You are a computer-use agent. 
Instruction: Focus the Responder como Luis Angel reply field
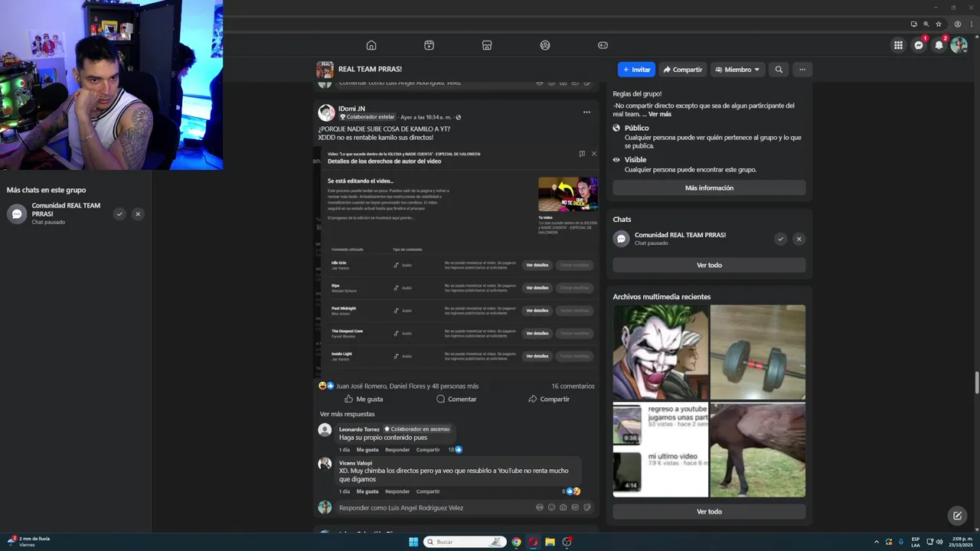435,507
